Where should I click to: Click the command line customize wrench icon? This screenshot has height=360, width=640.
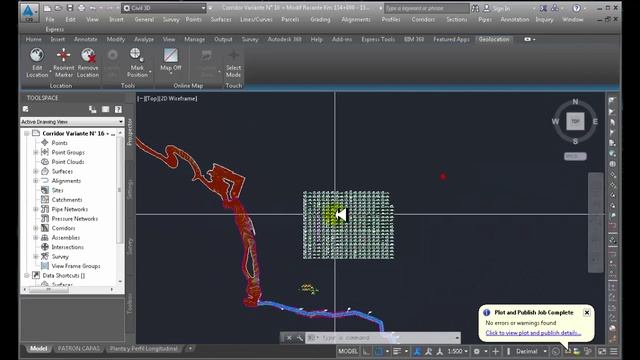[300, 338]
